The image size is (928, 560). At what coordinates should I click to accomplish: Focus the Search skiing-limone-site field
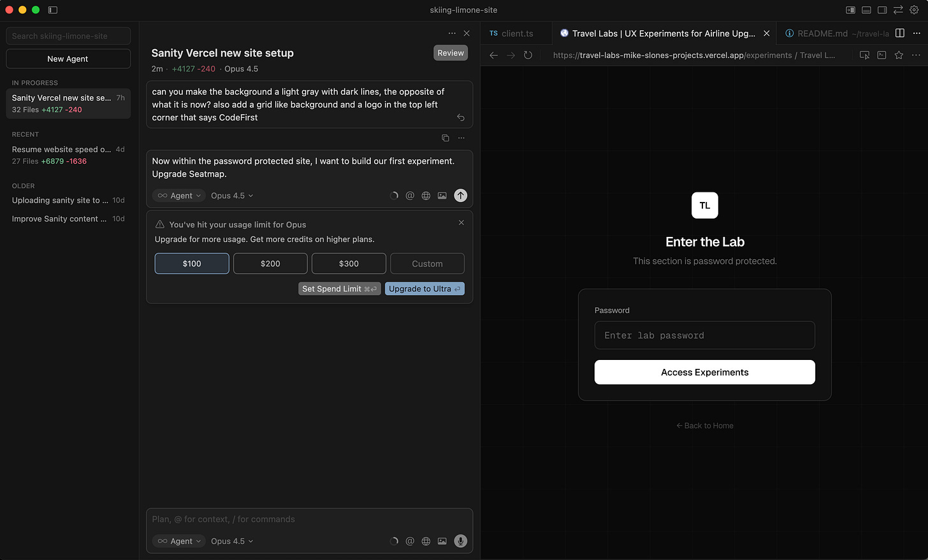68,36
